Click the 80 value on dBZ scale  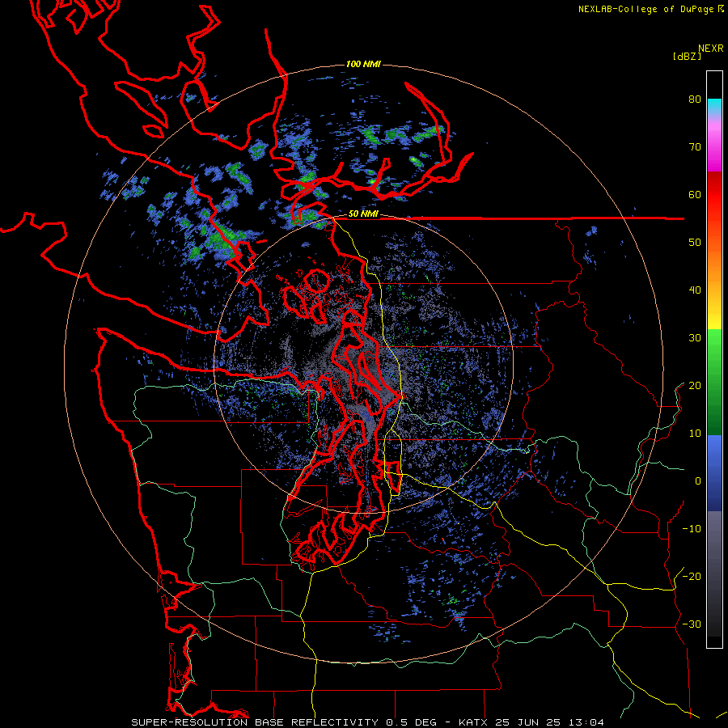click(695, 99)
